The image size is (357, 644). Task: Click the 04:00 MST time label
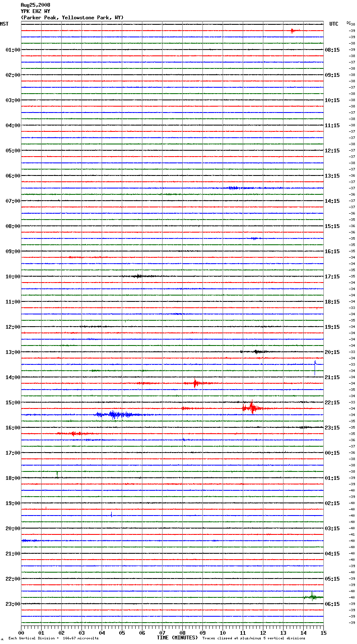pyautogui.click(x=13, y=126)
